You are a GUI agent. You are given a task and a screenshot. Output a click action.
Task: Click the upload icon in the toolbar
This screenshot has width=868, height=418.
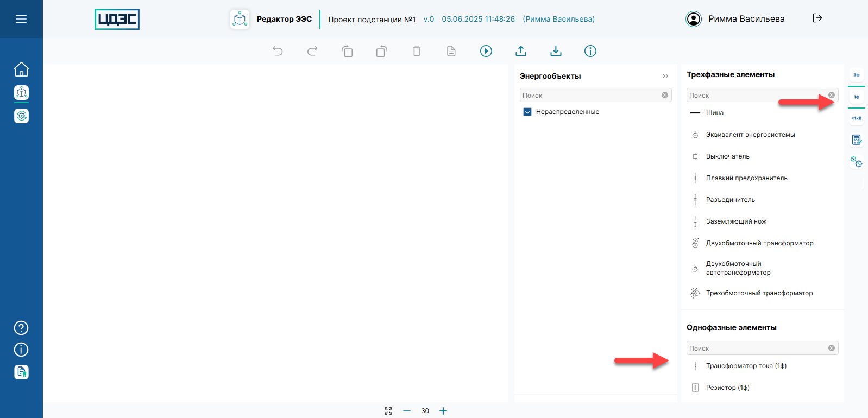[x=521, y=51]
